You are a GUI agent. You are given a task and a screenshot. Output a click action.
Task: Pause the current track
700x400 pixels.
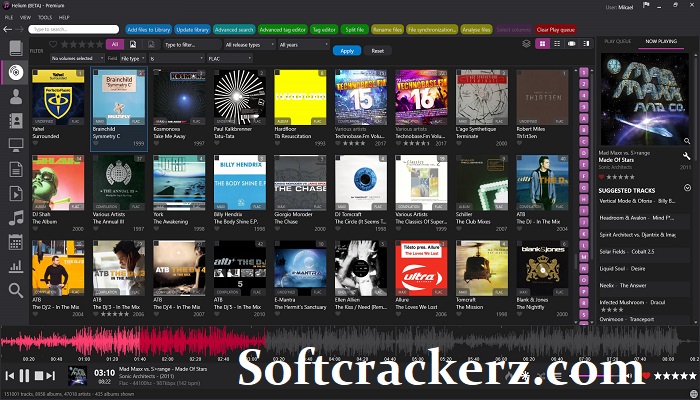coord(25,376)
